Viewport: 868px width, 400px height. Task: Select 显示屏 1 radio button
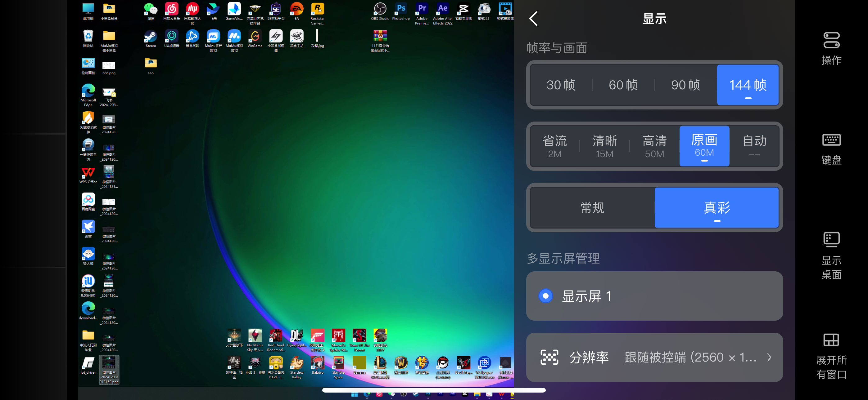(x=545, y=296)
